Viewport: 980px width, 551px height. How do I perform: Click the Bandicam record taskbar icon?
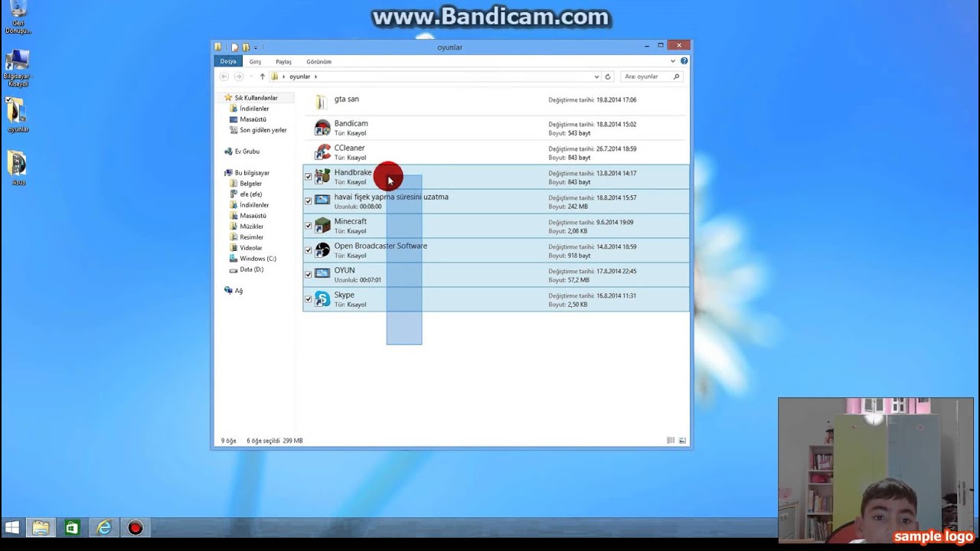[x=136, y=528]
